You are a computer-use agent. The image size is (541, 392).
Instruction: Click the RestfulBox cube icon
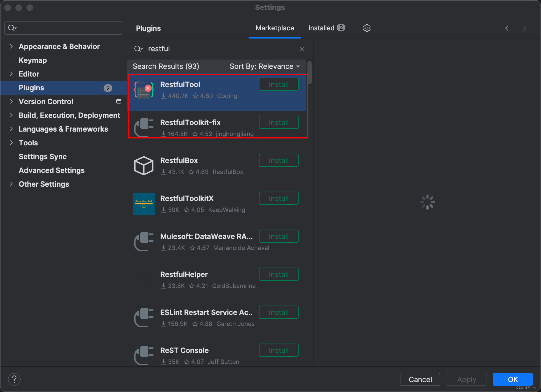coord(144,166)
